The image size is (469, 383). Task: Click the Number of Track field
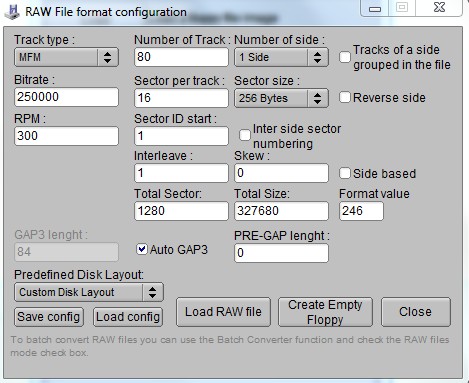tap(181, 57)
